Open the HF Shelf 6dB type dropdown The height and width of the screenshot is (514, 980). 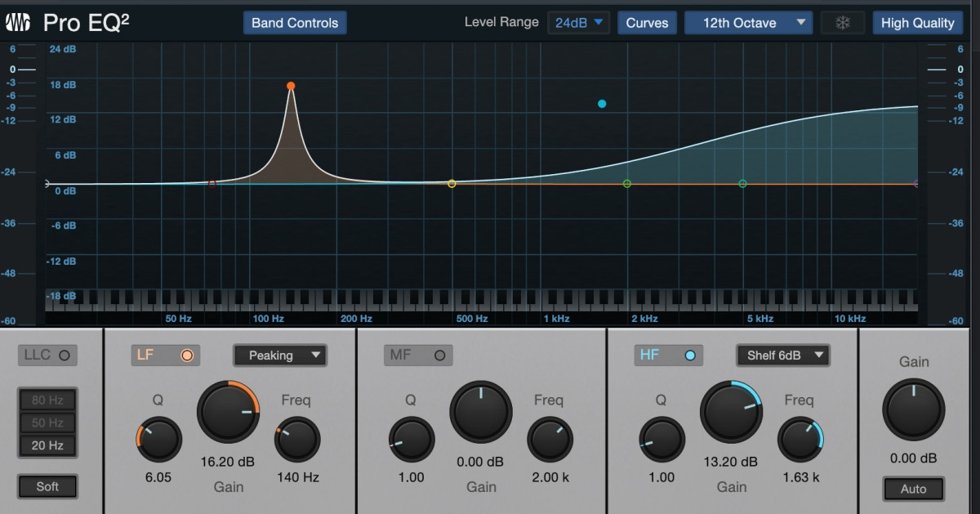(782, 355)
